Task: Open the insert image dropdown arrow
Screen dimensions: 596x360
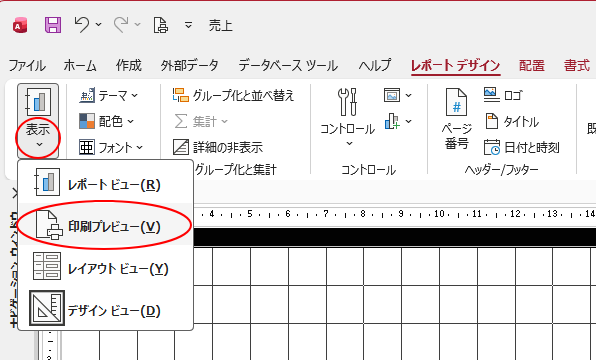Action: click(x=409, y=95)
